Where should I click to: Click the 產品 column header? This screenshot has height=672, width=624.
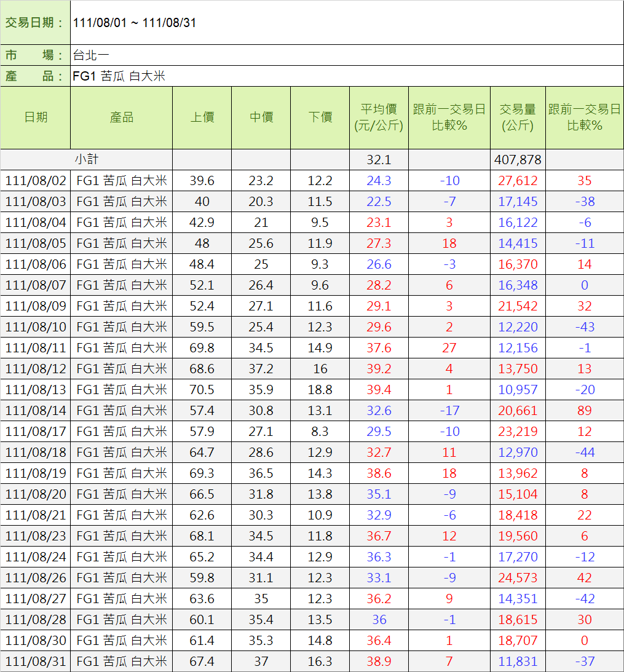[122, 117]
